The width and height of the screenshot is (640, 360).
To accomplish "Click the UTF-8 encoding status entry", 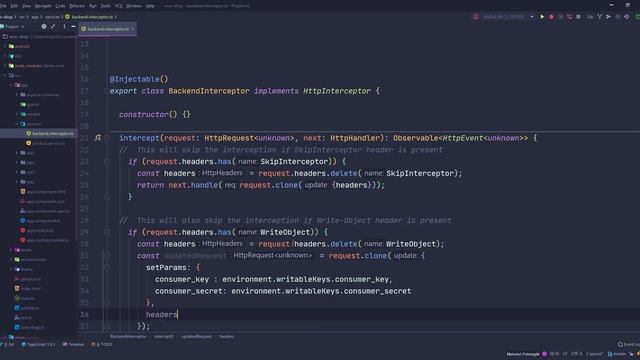I will click(x=577, y=354).
